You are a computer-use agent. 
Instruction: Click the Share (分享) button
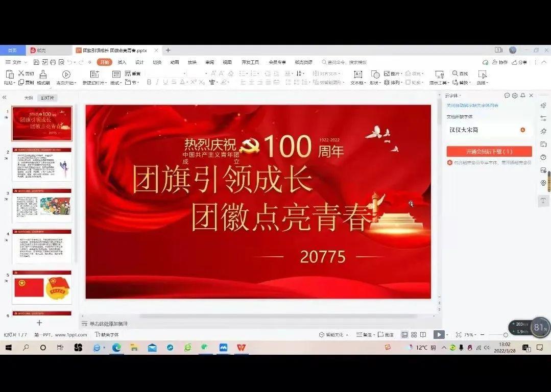[x=520, y=62]
